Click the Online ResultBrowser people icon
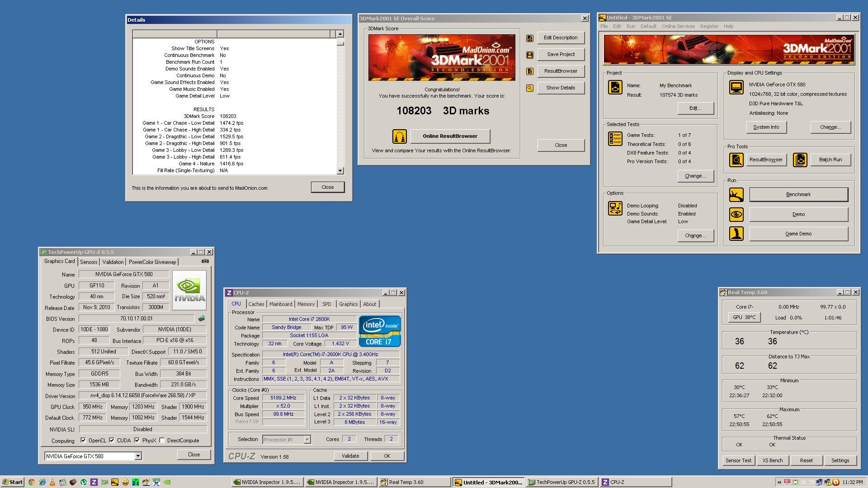This screenshot has height=488, width=868. (399, 136)
